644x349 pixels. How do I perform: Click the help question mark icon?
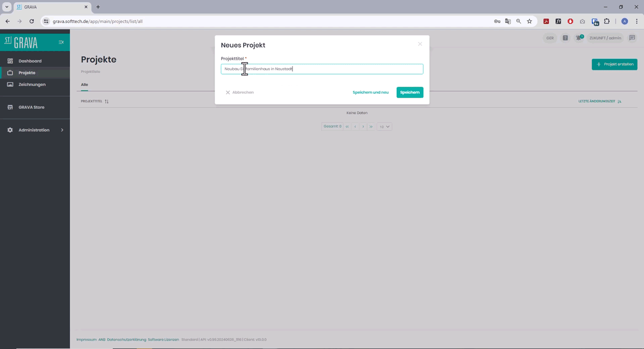[564, 38]
